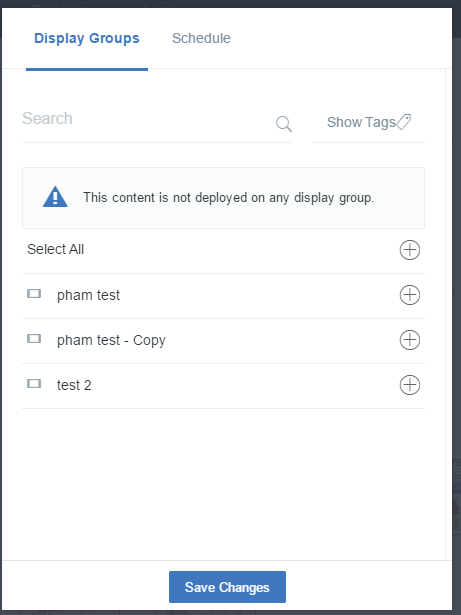
Task: Select the pham test group row
Action: pos(223,296)
